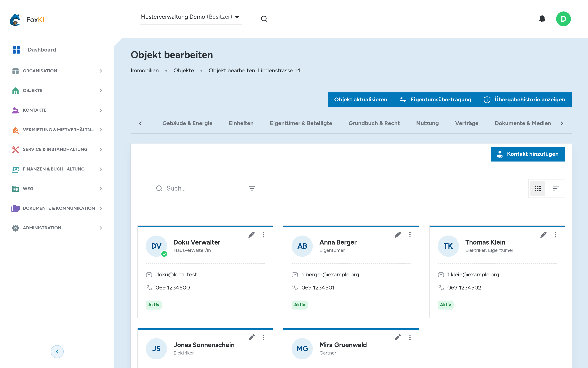Edit Jonas Sonnenschein with pencil icon
Image resolution: width=588 pixels, height=368 pixels.
click(252, 337)
